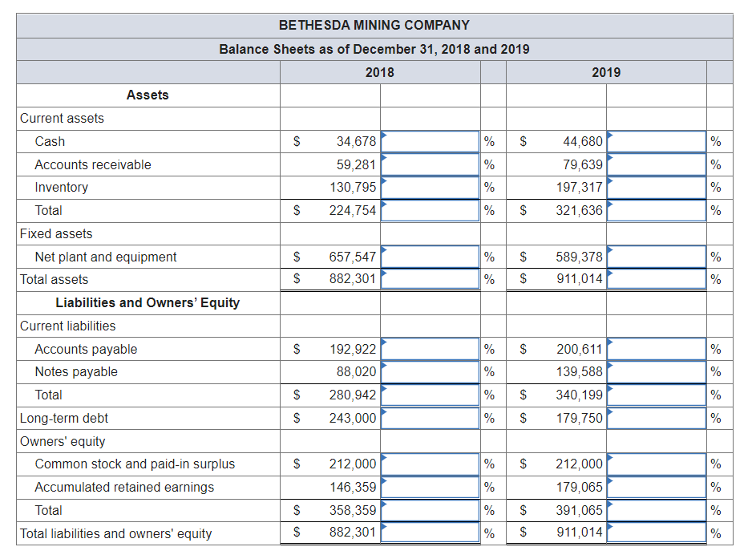Viewport: 756px width, 555px height.
Task: Select 2018 Total liabilities and owners' equity input
Action: click(430, 533)
